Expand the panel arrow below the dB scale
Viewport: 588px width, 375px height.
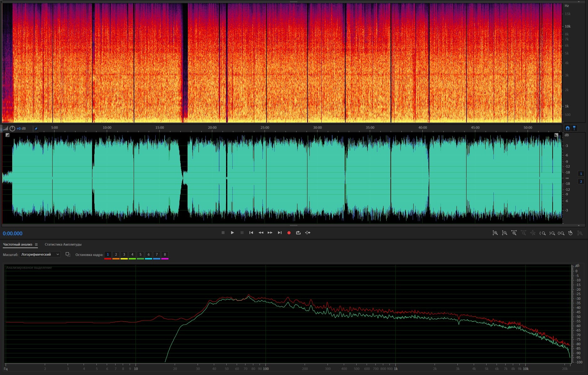[579, 225]
